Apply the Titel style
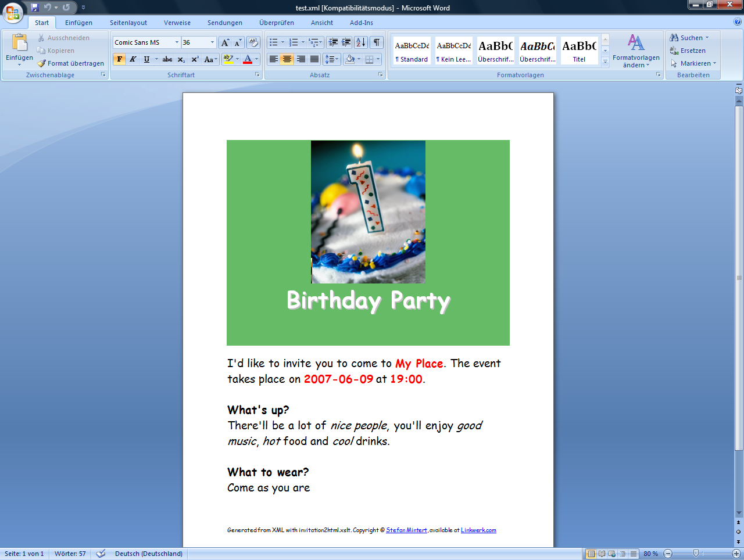Screen dimensions: 744x560 (x=579, y=51)
